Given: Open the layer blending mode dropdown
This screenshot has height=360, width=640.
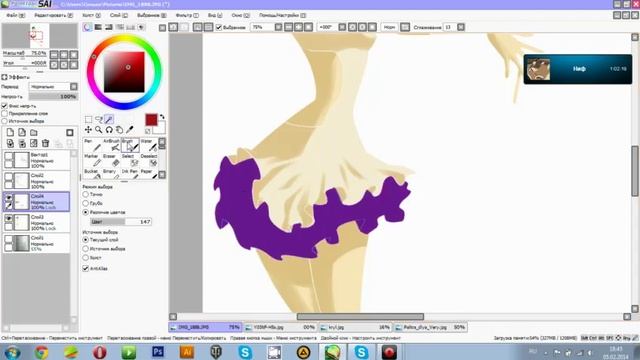Looking at the screenshot, I should [x=53, y=87].
